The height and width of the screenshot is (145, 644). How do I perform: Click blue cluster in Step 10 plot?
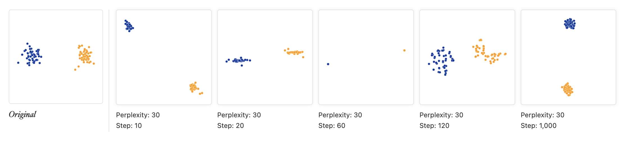pyautogui.click(x=129, y=26)
